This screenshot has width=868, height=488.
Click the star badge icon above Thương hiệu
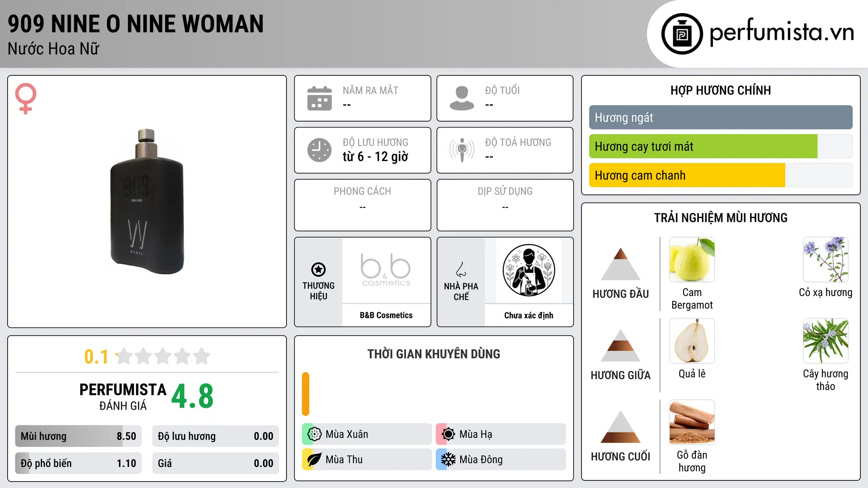[x=318, y=269]
